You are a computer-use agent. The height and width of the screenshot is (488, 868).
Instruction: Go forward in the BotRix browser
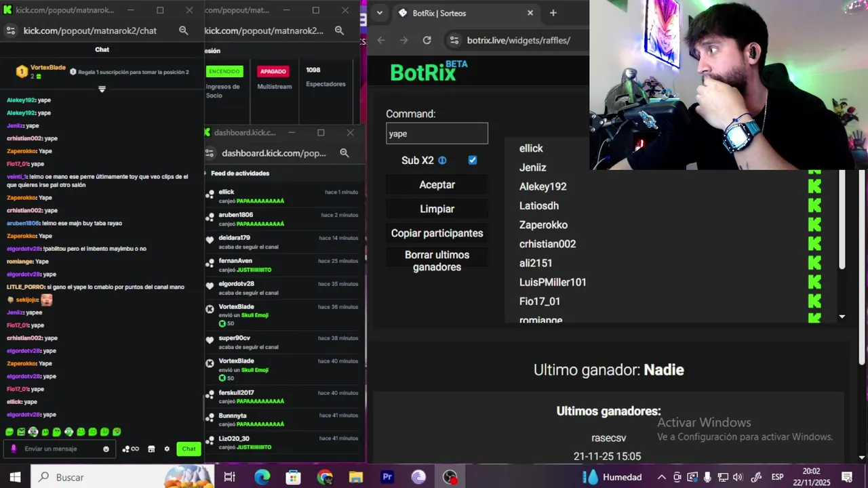(404, 40)
